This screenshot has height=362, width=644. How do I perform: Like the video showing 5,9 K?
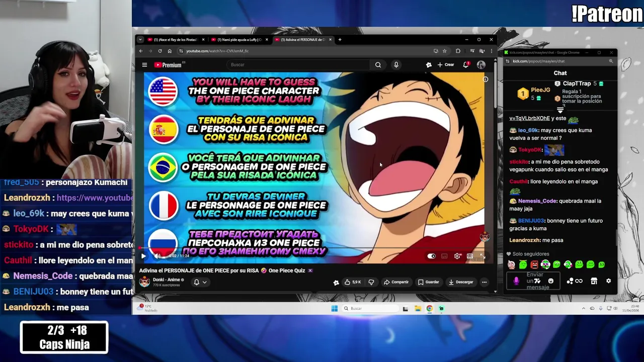(x=353, y=282)
